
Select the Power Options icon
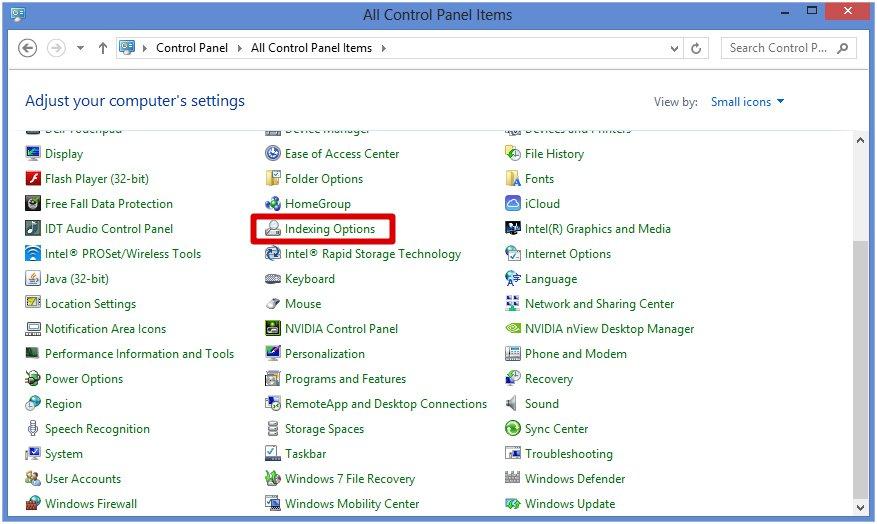pos(33,379)
